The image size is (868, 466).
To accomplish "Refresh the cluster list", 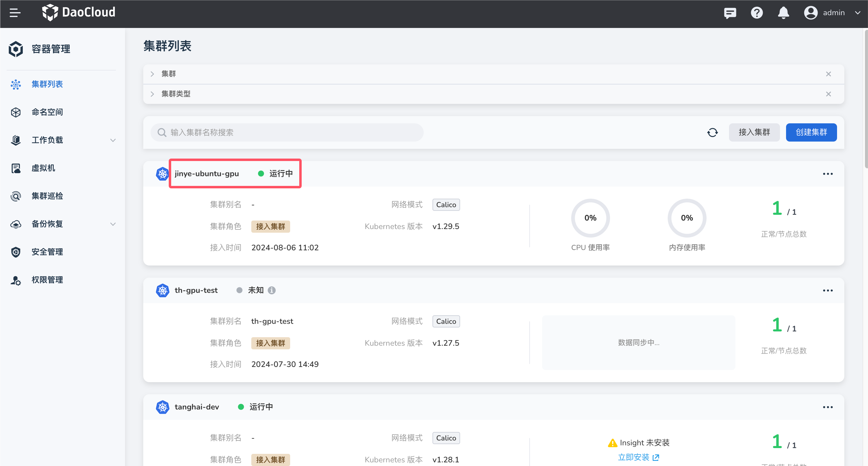I will point(713,132).
